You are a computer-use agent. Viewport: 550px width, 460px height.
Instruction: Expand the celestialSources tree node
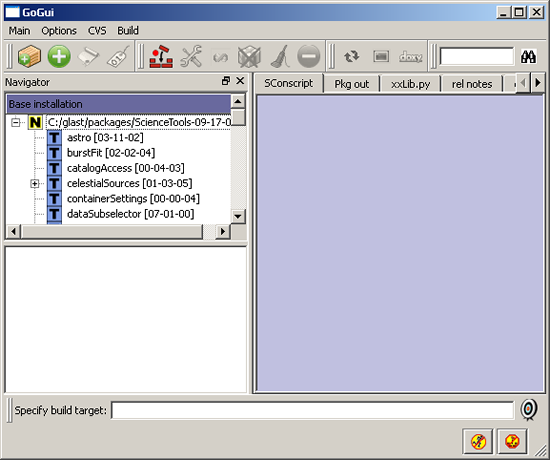point(34,184)
